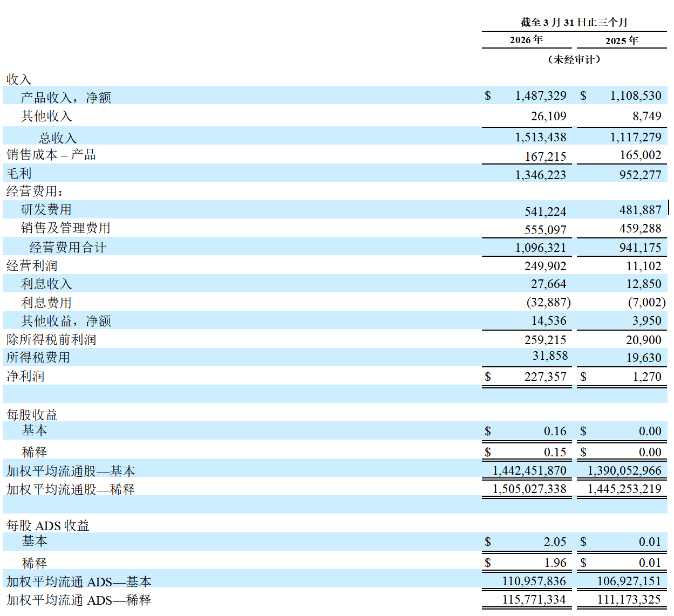Click the 经营费用: section label
The width and height of the screenshot is (674, 616).
(35, 191)
